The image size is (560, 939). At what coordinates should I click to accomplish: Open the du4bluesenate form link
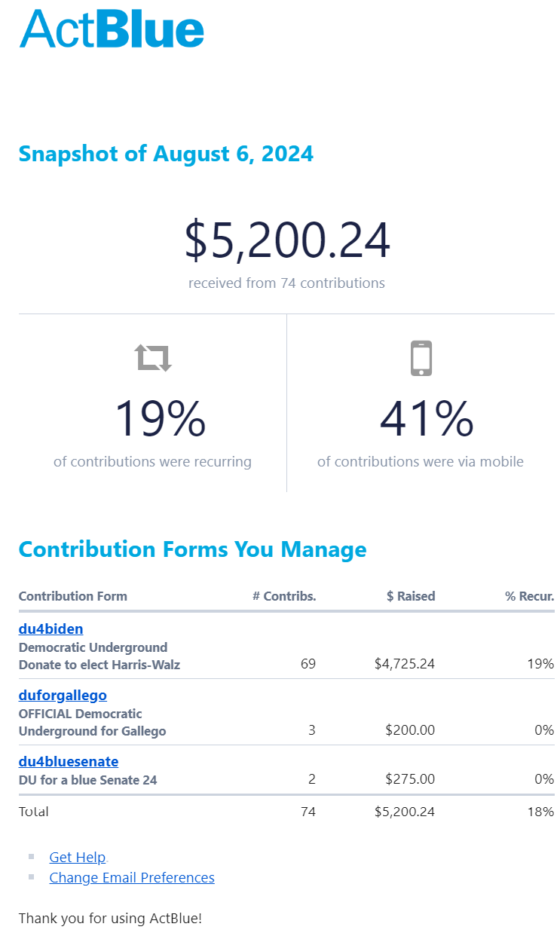coord(69,761)
